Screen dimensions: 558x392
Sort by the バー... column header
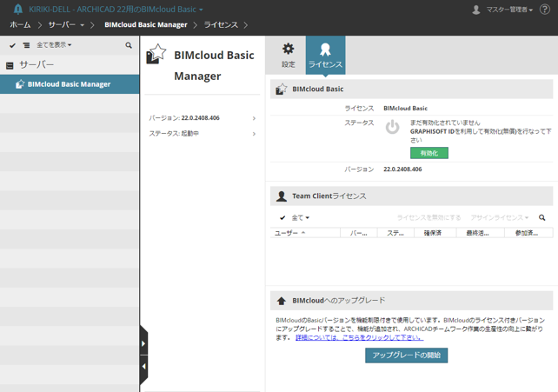[x=359, y=233]
